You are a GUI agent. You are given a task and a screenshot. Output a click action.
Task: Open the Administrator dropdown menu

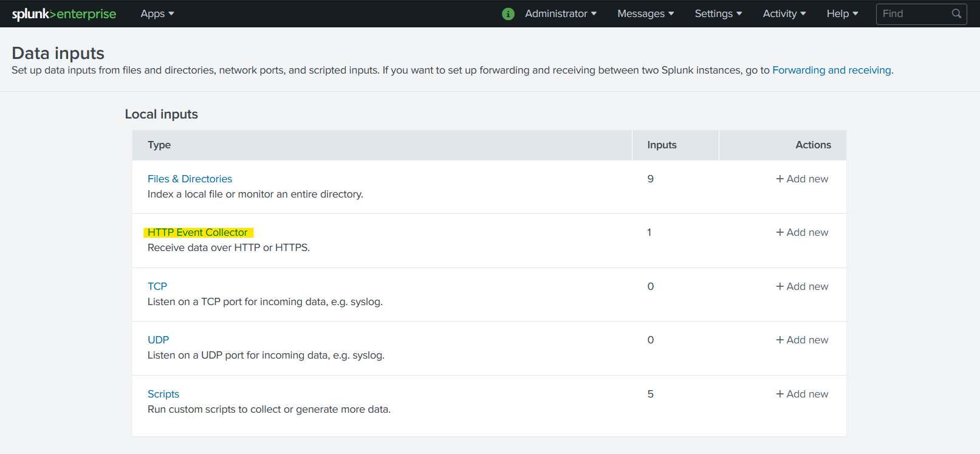tap(561, 13)
